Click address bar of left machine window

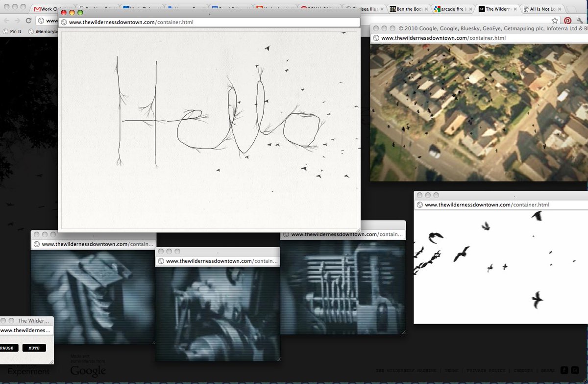93,244
